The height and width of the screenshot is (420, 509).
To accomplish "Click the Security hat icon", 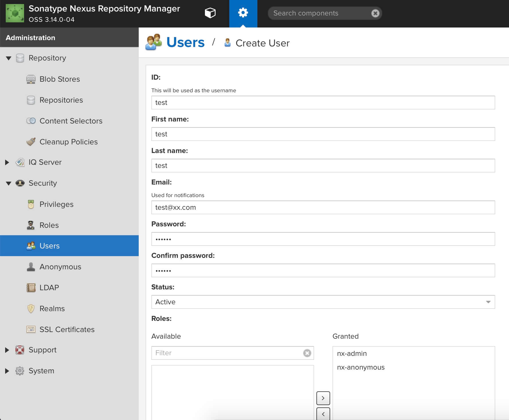I will tap(20, 183).
